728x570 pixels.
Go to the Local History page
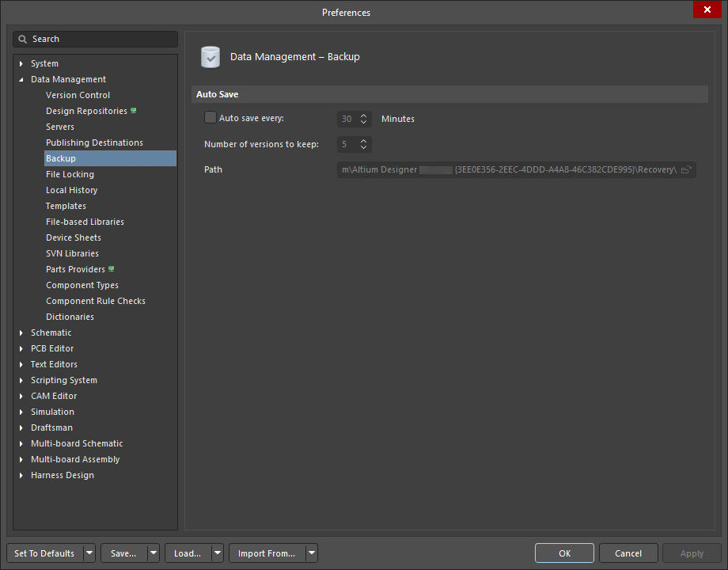(x=71, y=190)
